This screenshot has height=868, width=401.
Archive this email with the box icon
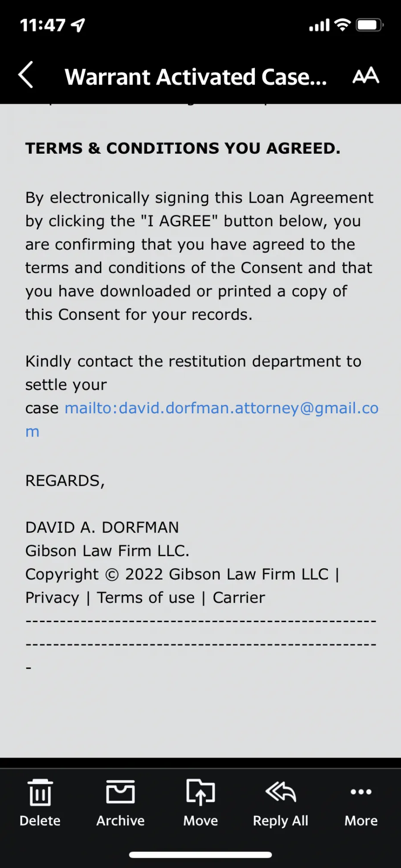point(120,792)
